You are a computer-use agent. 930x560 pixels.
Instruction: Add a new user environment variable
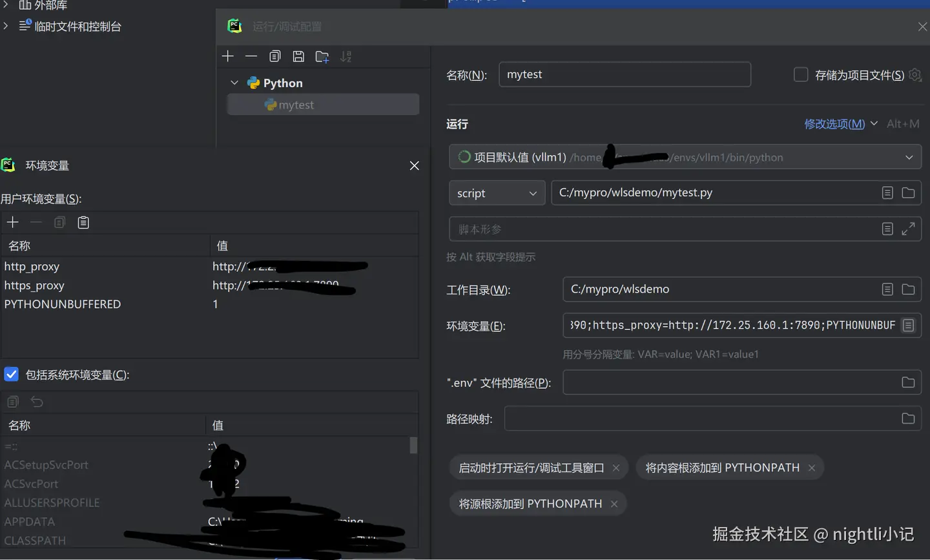tap(12, 222)
